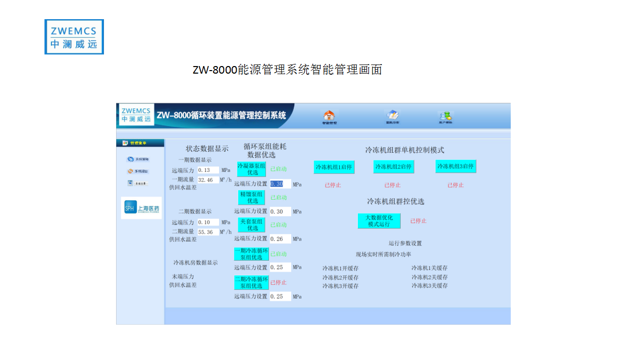This screenshot has height=360, width=644.
Task: Click the 一期冷冻循环泵组优选 button
Action: [x=251, y=254]
